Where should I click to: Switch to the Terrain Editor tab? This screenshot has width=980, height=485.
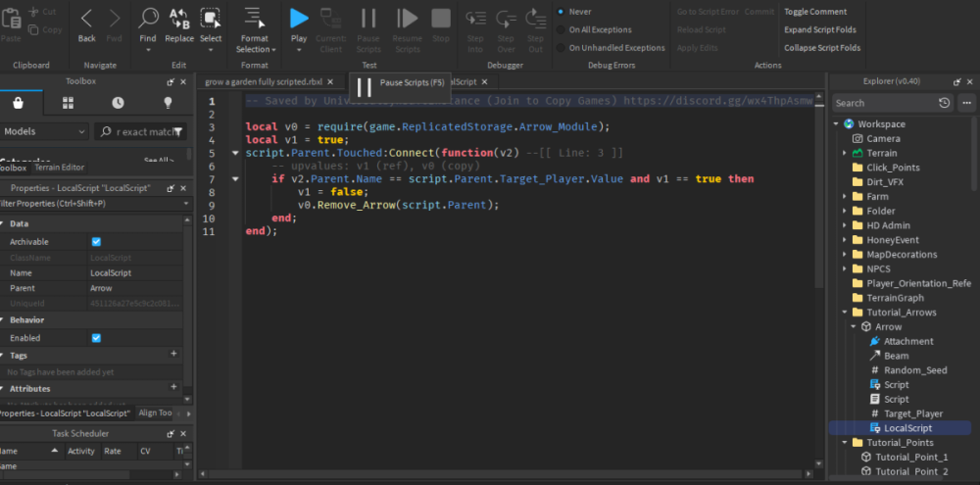(x=59, y=168)
